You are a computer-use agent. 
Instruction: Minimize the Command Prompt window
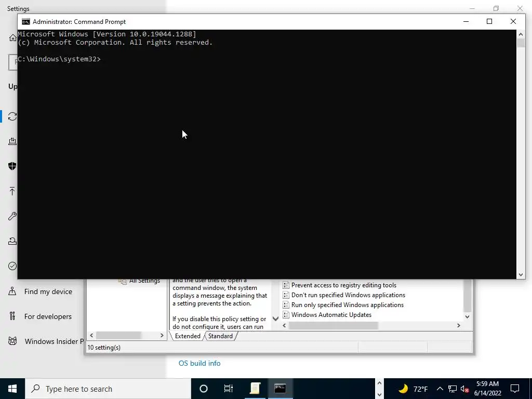pos(466,21)
